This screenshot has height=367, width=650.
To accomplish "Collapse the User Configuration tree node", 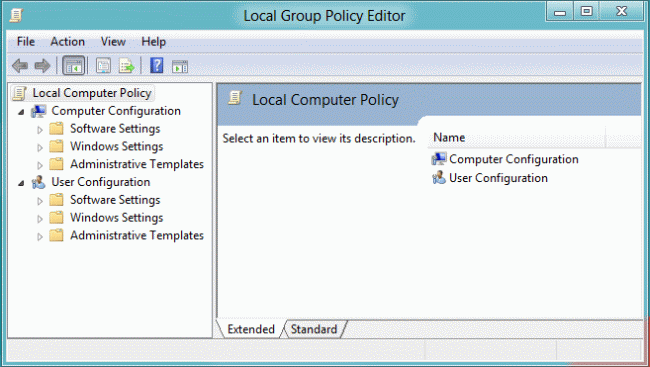I will (x=21, y=183).
